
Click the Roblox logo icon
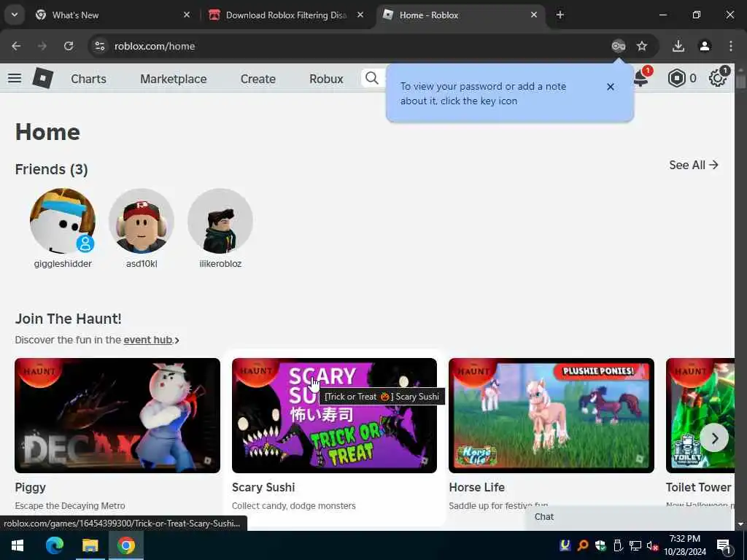(43, 78)
